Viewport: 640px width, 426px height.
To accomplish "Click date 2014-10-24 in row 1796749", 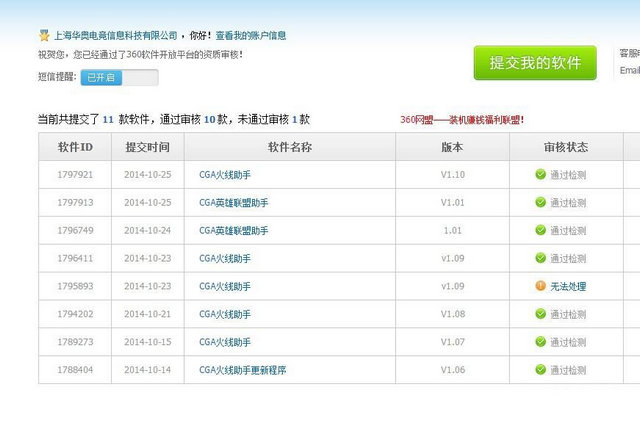I will pos(148,231).
